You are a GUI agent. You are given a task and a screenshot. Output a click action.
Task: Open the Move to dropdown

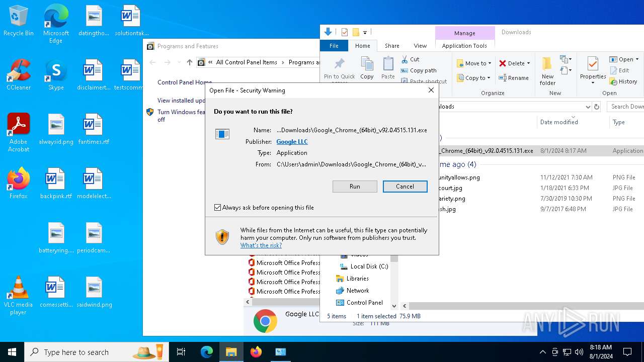[474, 63]
